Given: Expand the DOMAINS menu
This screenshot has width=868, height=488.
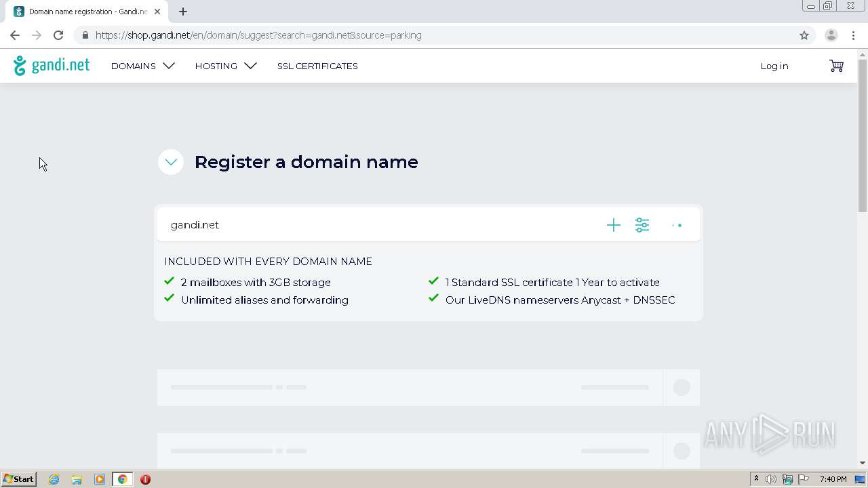Looking at the screenshot, I should click(x=143, y=66).
